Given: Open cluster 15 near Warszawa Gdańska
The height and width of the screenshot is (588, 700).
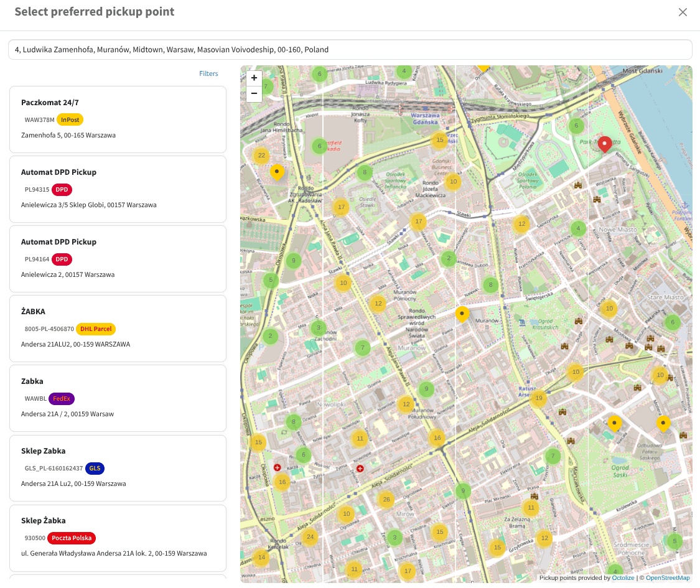Looking at the screenshot, I should pyautogui.click(x=440, y=140).
